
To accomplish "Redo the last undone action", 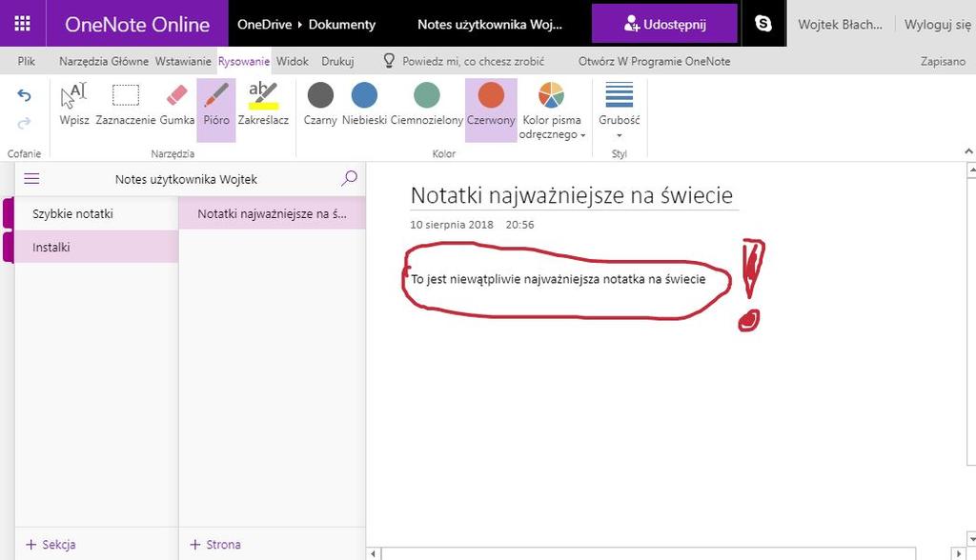I will pyautogui.click(x=24, y=123).
